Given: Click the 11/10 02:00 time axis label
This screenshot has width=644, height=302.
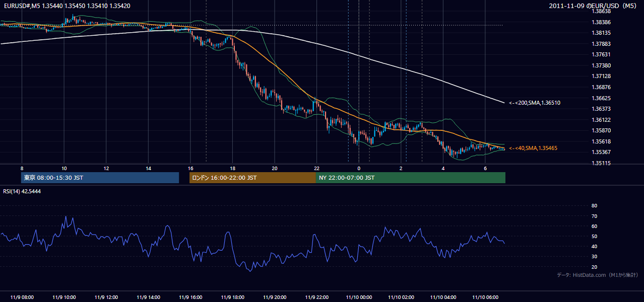Looking at the screenshot, I should coord(401,297).
